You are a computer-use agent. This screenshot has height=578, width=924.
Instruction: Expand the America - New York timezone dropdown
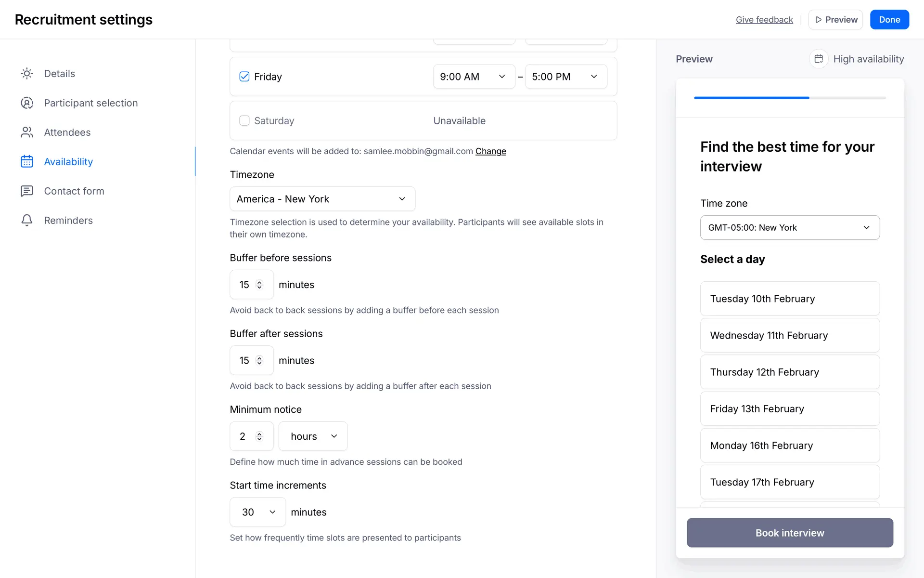(x=322, y=199)
